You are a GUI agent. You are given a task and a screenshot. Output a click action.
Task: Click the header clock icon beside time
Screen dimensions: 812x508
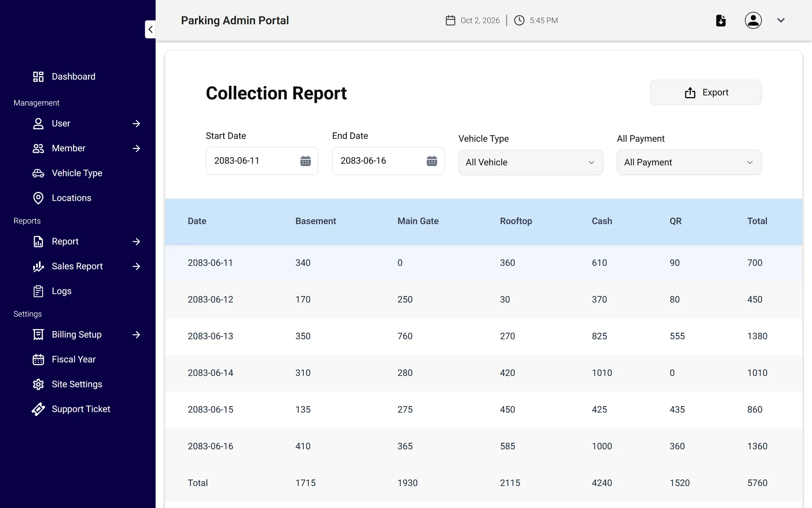pos(519,20)
